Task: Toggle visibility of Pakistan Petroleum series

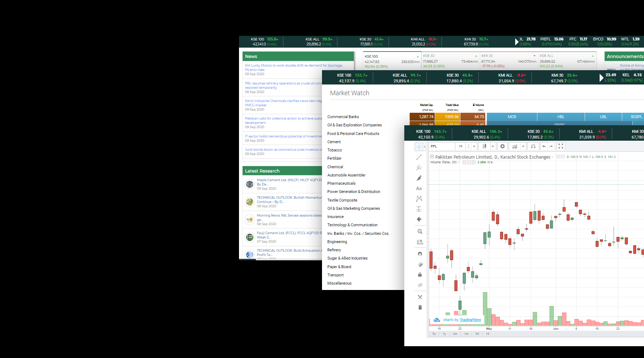Action: point(558,157)
